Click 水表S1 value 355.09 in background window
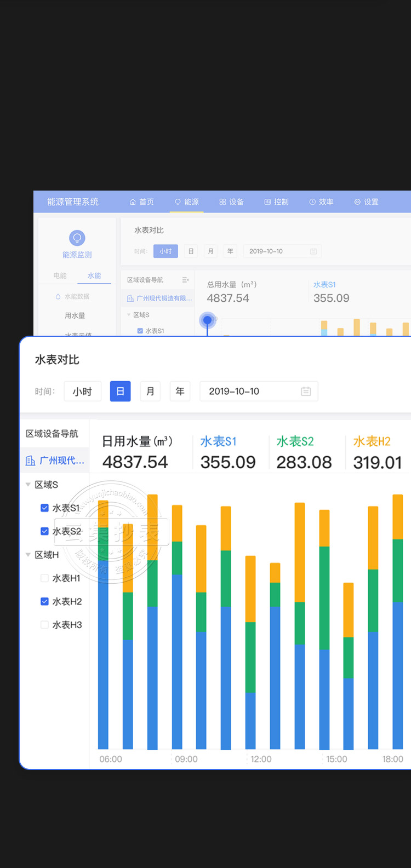This screenshot has height=868, width=411. [x=332, y=298]
